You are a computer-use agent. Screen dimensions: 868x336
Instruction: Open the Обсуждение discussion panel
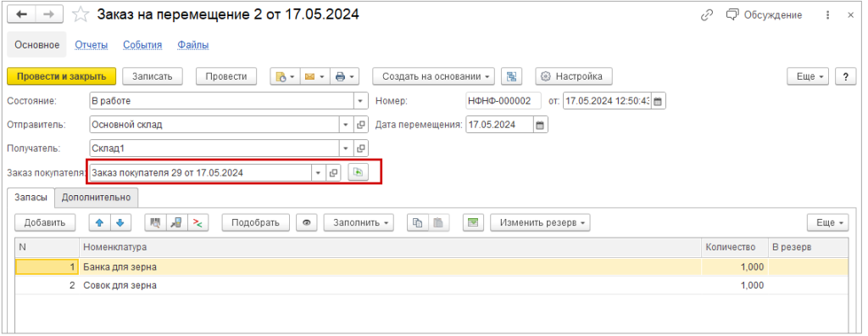[x=764, y=15]
